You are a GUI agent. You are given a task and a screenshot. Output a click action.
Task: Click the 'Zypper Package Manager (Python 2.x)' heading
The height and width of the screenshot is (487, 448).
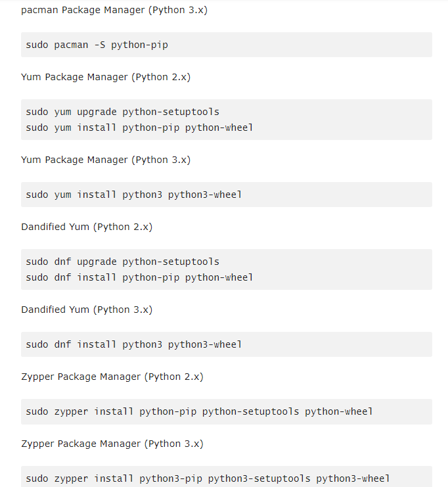coord(112,377)
